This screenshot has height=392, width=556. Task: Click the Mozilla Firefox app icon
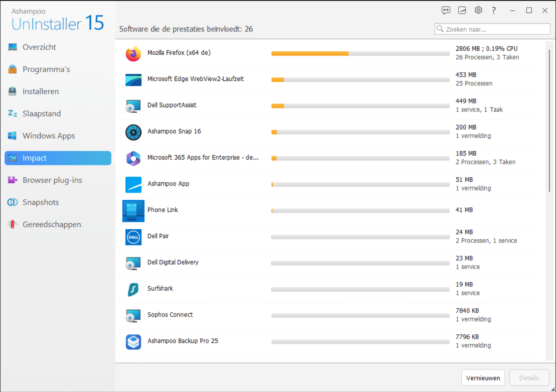(x=133, y=54)
